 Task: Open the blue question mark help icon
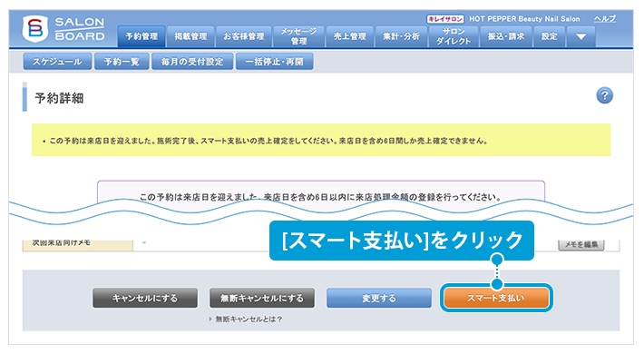[604, 95]
